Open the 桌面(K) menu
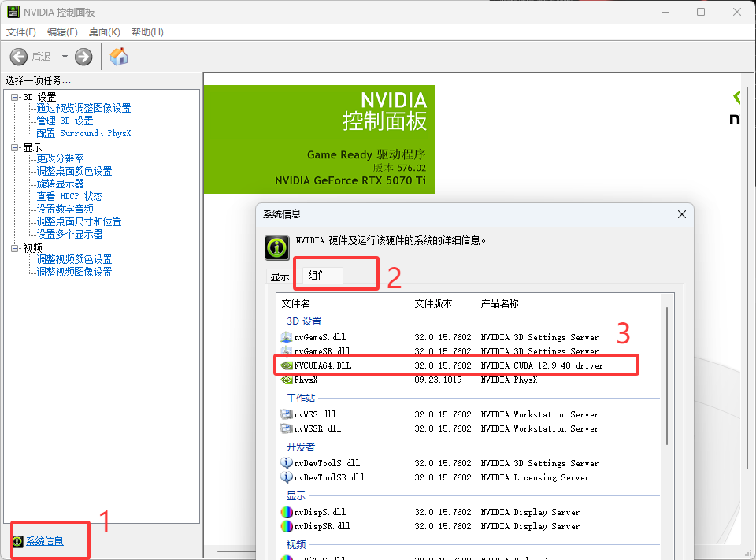 pyautogui.click(x=104, y=32)
